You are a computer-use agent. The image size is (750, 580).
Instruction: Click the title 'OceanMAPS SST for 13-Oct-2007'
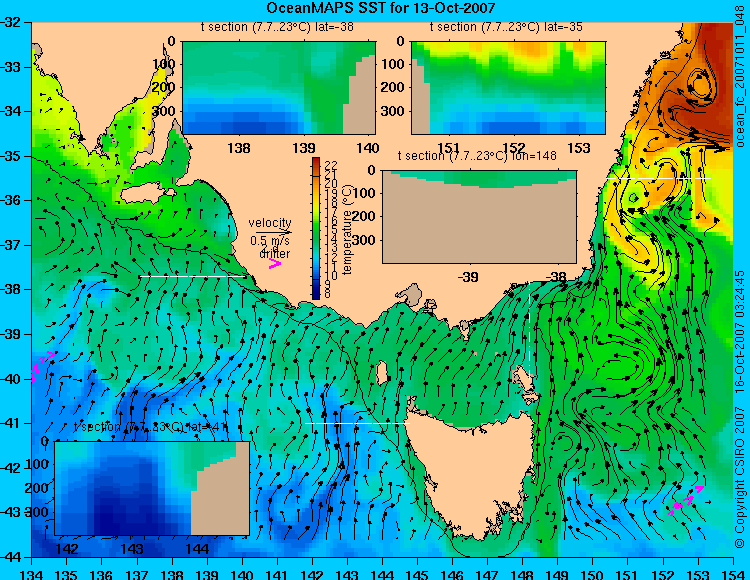[380, 8]
